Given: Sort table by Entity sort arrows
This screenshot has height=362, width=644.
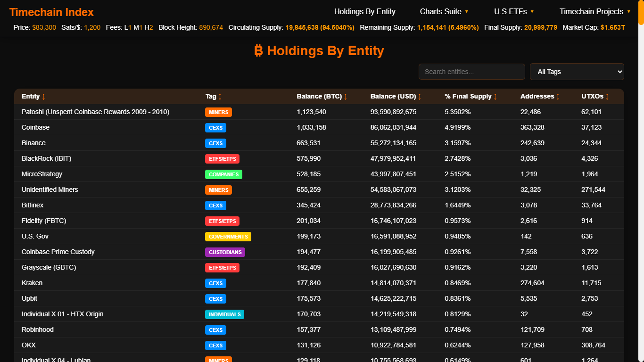Looking at the screenshot, I should click(x=44, y=97).
